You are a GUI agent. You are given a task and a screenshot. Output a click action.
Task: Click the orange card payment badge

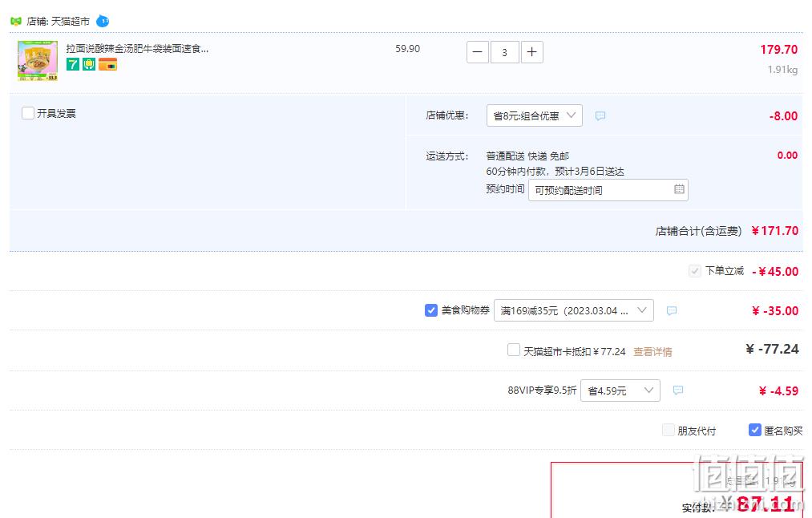pyautogui.click(x=107, y=64)
